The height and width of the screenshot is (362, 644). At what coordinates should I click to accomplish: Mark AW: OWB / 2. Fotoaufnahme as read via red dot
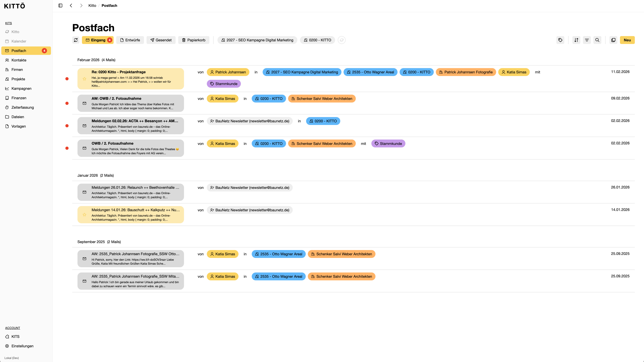(67, 103)
